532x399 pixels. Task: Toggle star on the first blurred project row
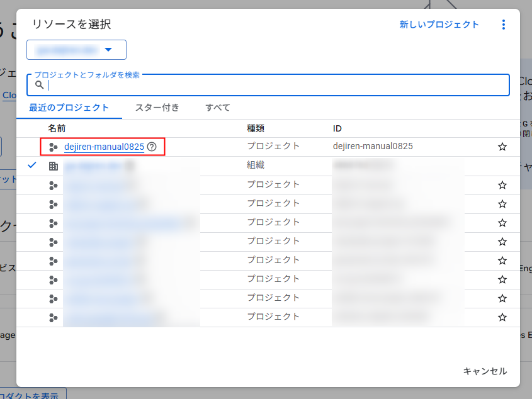pyautogui.click(x=502, y=184)
